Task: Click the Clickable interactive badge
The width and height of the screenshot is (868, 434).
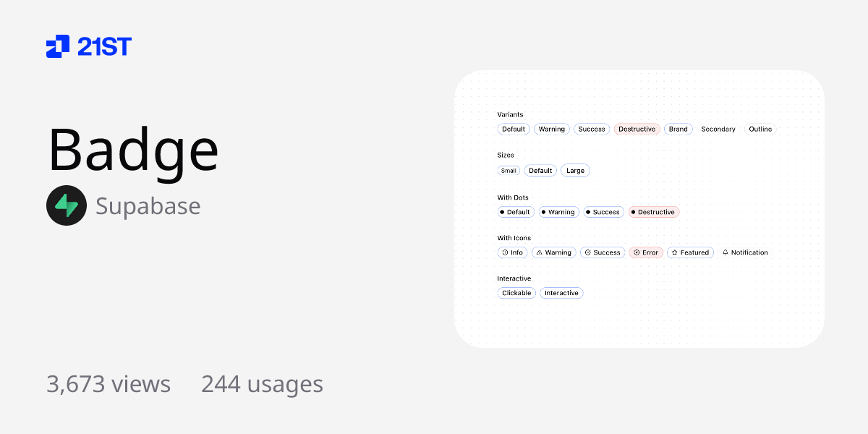Action: [x=516, y=293]
